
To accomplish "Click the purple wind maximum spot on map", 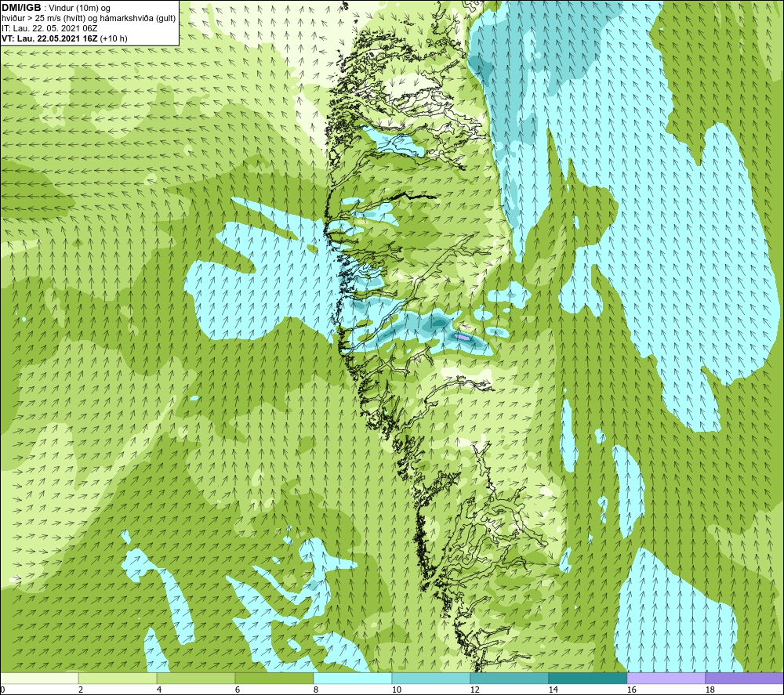I will (x=463, y=337).
